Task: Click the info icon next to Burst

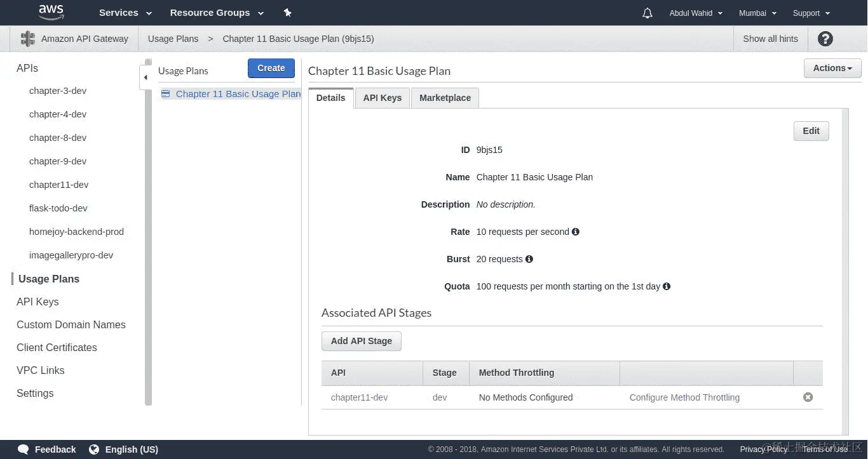Action: coord(529,259)
